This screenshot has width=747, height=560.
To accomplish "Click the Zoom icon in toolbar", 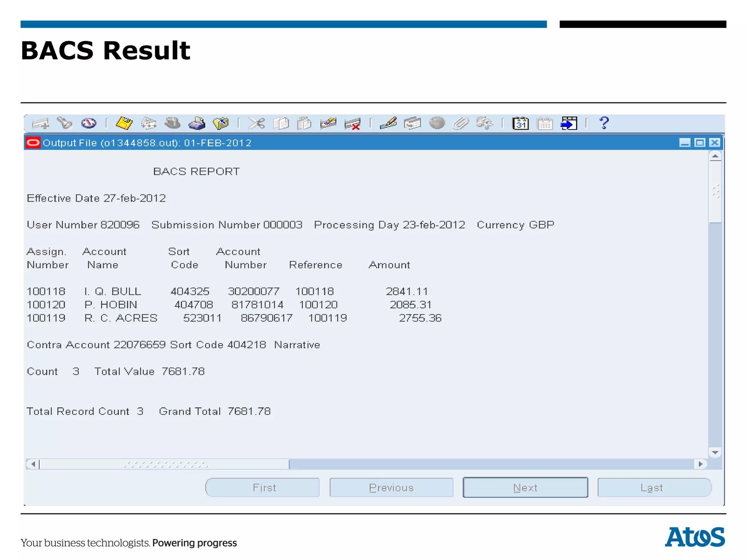I will [x=413, y=123].
